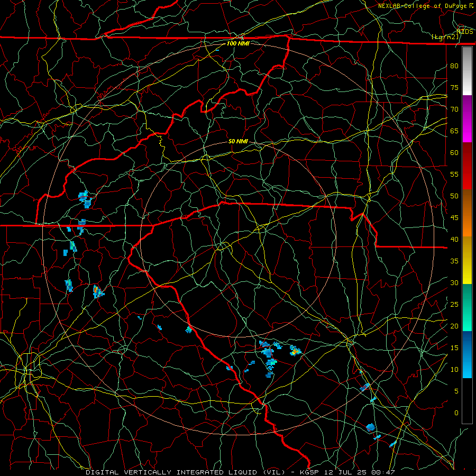The image size is (476, 476).
Task: Pick the red segment of the color bar
Action: [467, 167]
